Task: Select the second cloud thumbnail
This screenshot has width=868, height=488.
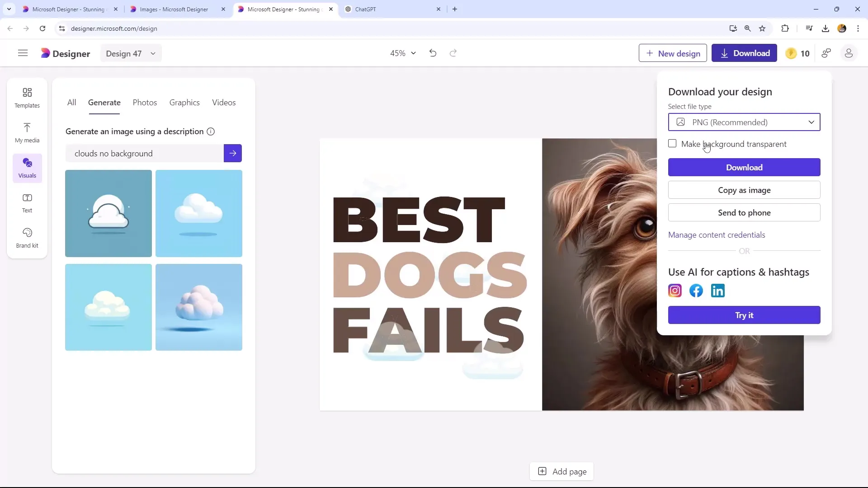Action: pyautogui.click(x=199, y=213)
